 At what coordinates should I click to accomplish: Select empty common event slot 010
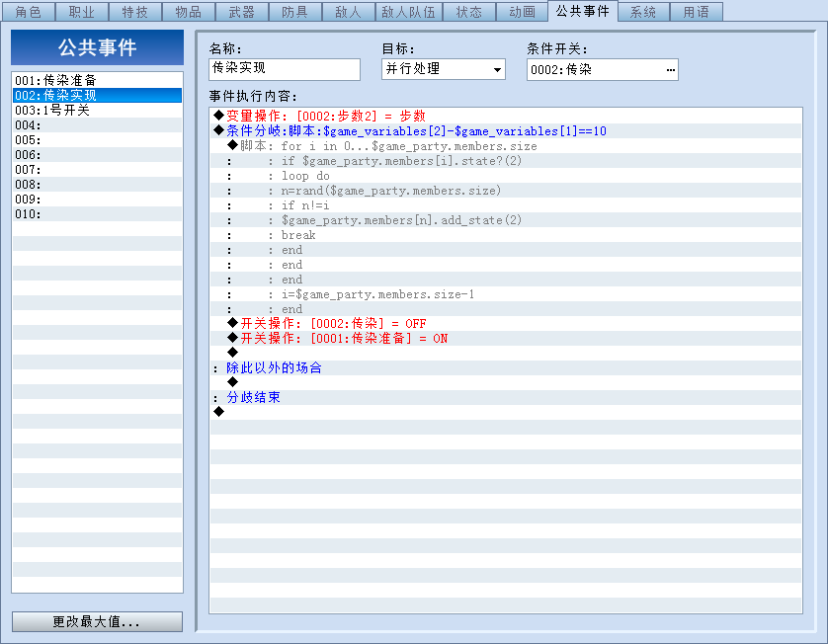pos(97,213)
